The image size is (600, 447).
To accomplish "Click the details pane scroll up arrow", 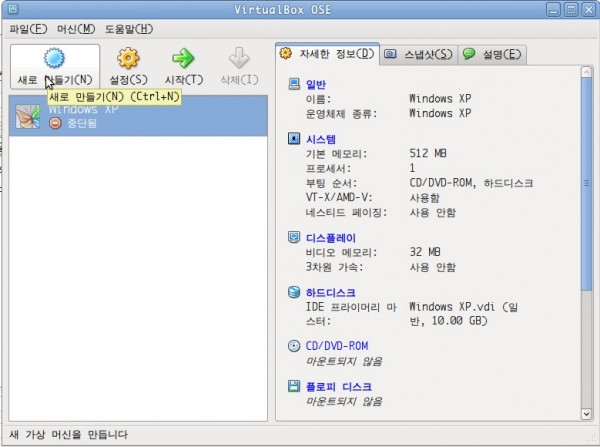I will [x=586, y=72].
